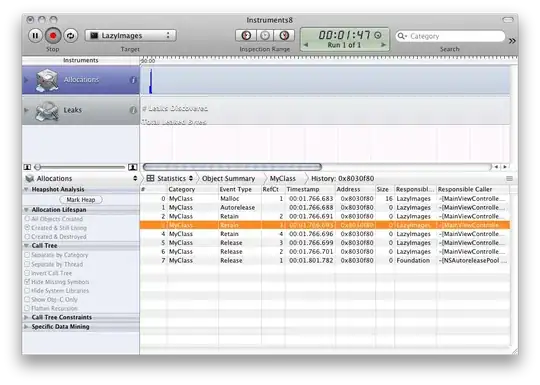Enable Show Obj-C Only checkbox
Screen dimensions: 540x385
[x=27, y=300]
